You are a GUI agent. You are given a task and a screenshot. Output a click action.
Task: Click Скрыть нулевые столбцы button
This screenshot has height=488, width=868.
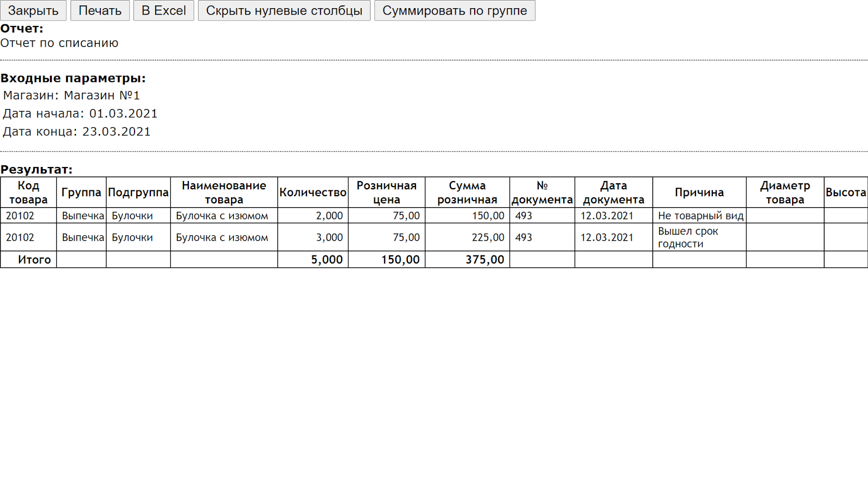click(x=284, y=10)
